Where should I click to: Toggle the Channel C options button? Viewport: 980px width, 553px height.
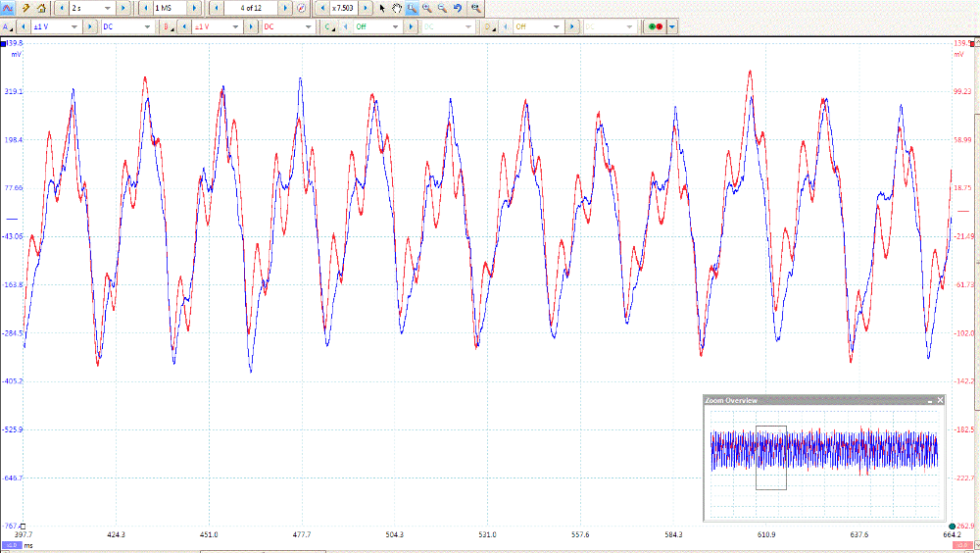[328, 26]
